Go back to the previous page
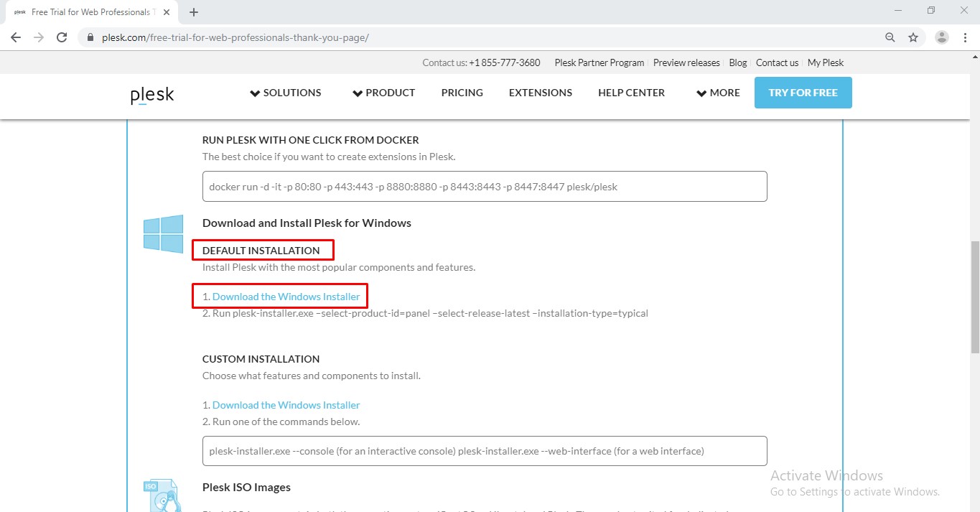The image size is (980, 512). (16, 37)
